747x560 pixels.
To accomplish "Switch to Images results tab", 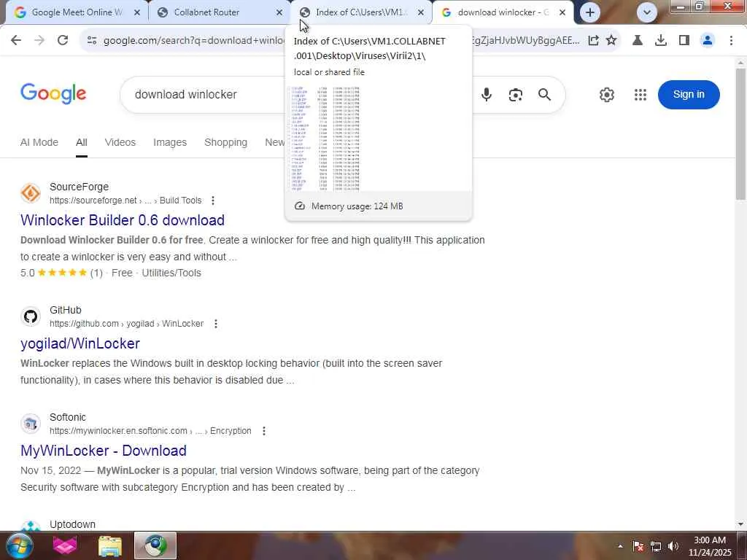I will click(x=169, y=142).
